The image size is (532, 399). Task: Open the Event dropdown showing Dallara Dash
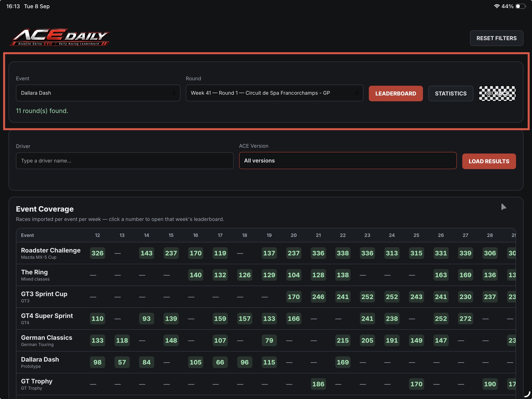98,93
